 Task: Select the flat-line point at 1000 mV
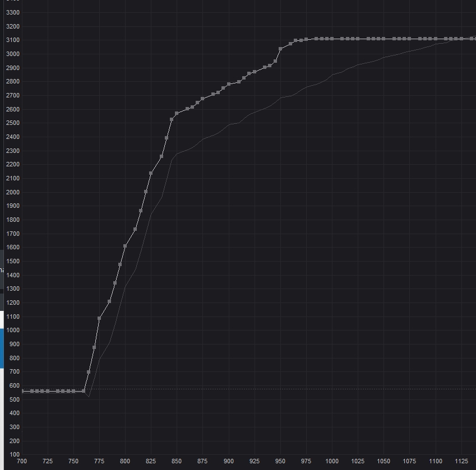pyautogui.click(x=332, y=39)
